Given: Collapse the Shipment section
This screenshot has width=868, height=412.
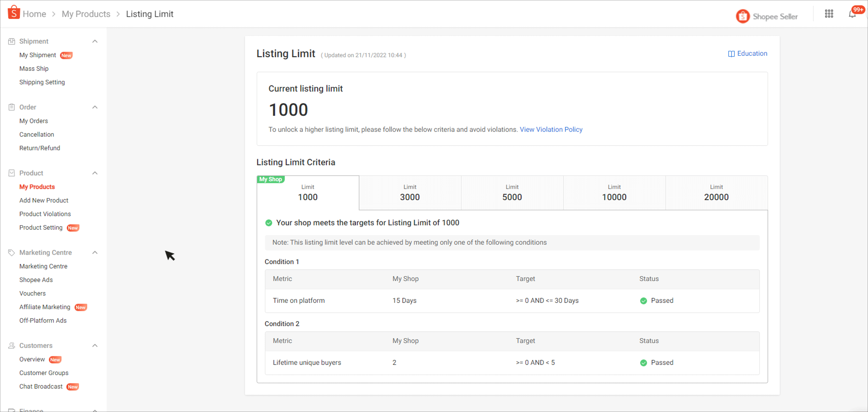Looking at the screenshot, I should (95, 41).
